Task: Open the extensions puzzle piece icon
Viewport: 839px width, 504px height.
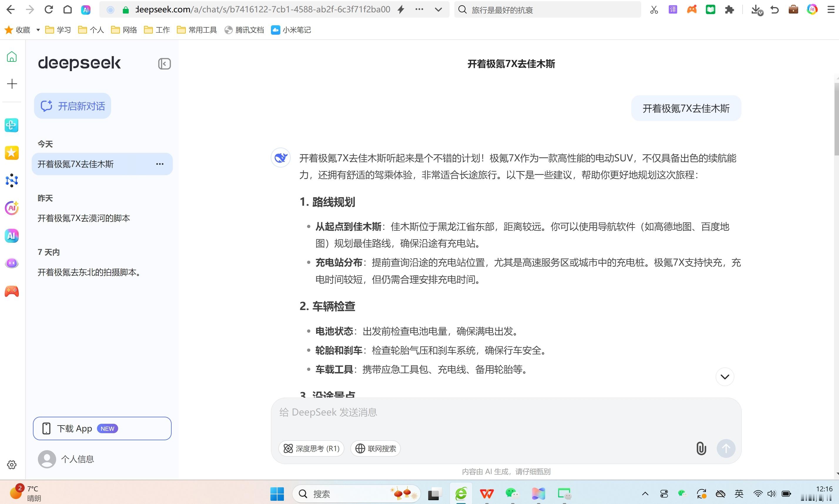Action: (x=729, y=9)
